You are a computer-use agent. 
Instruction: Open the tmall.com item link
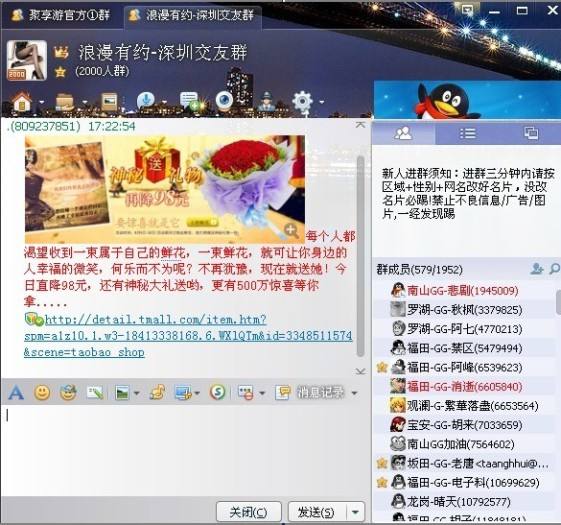(188, 336)
